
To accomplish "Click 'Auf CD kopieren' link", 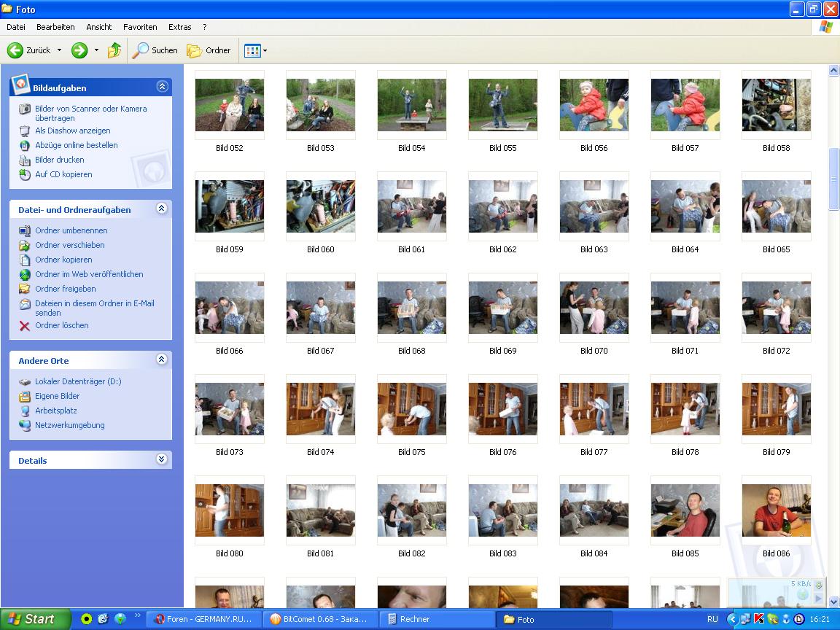I will 63,174.
